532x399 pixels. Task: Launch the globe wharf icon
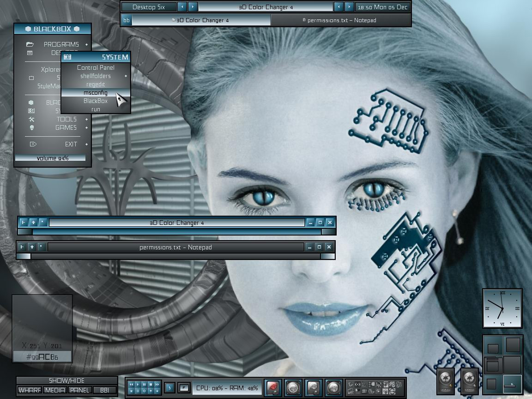pyautogui.click(x=334, y=387)
